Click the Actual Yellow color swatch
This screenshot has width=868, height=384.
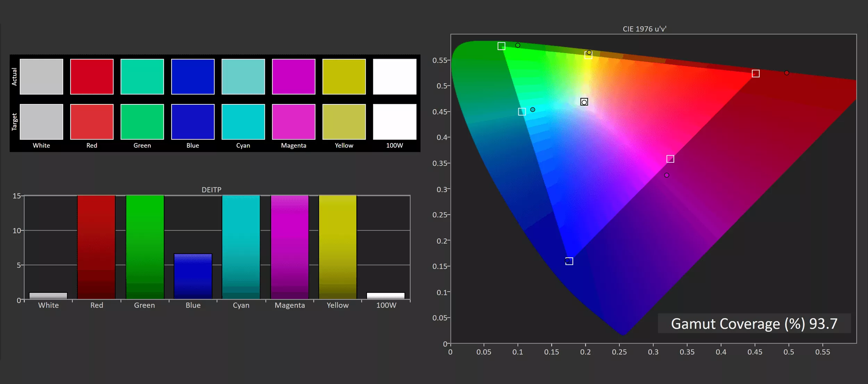point(344,77)
